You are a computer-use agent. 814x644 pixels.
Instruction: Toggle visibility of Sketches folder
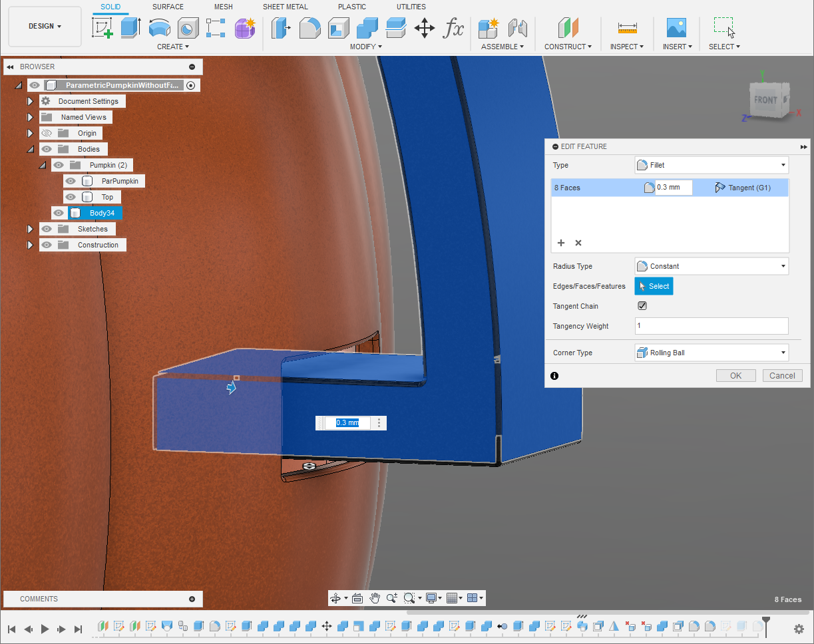47,229
